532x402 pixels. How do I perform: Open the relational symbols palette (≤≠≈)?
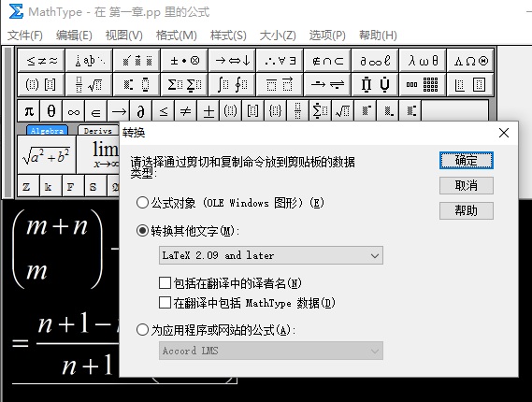41,61
